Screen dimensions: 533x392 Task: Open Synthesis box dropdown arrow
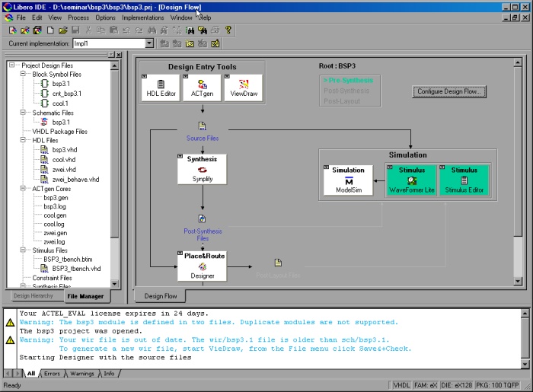point(180,156)
